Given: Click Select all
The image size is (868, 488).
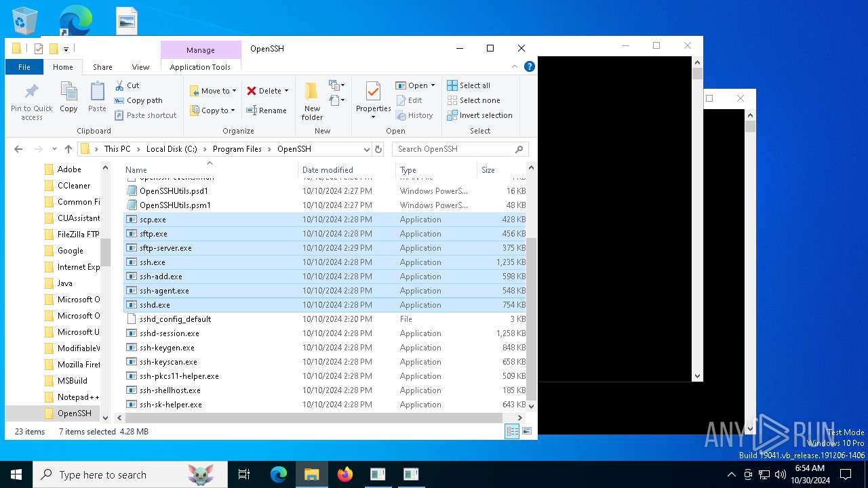Looking at the screenshot, I should (469, 85).
